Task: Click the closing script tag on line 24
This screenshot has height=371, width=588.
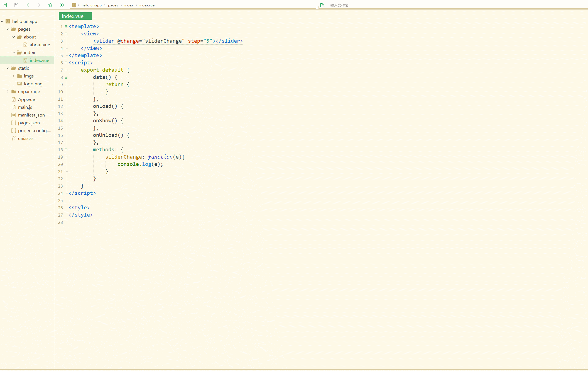Action: click(82, 193)
